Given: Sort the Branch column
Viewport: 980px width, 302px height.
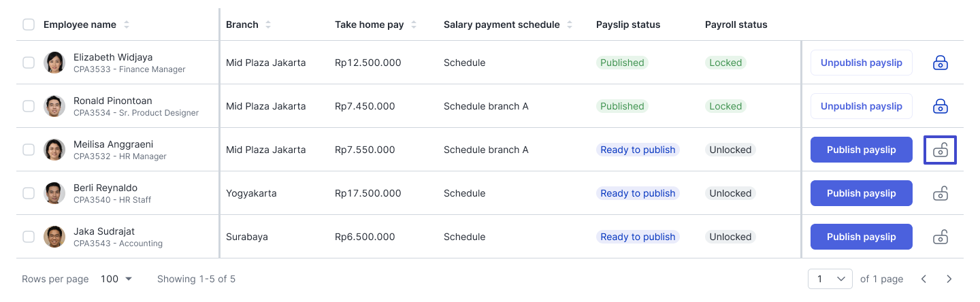Looking at the screenshot, I should (x=268, y=24).
